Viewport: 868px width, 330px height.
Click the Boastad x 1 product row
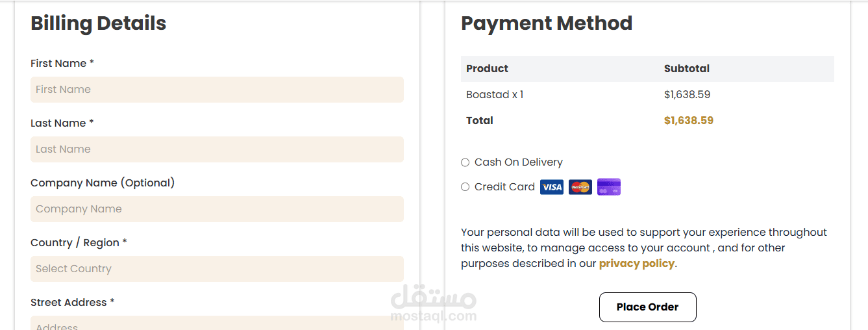point(647,95)
